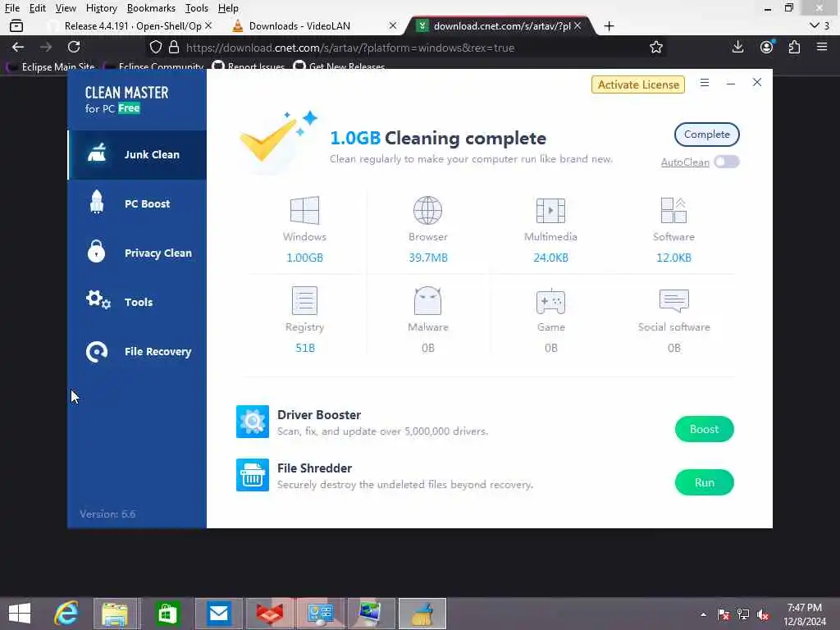Open the Firefox downloads panel

[x=737, y=47]
